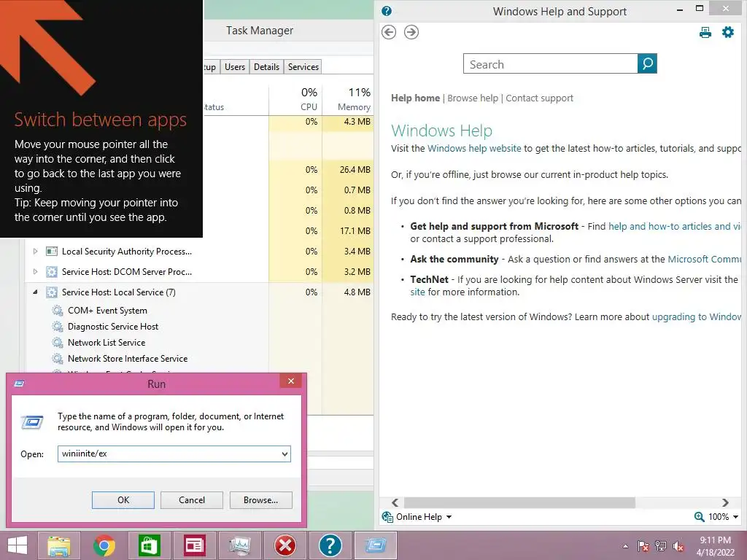Click the clock showing 9:11 PM
The width and height of the screenshot is (747, 560).
tap(715, 540)
